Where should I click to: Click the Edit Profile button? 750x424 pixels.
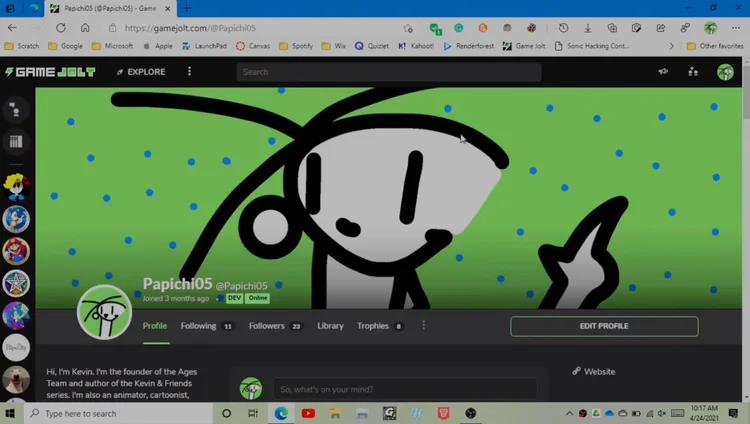tap(604, 326)
